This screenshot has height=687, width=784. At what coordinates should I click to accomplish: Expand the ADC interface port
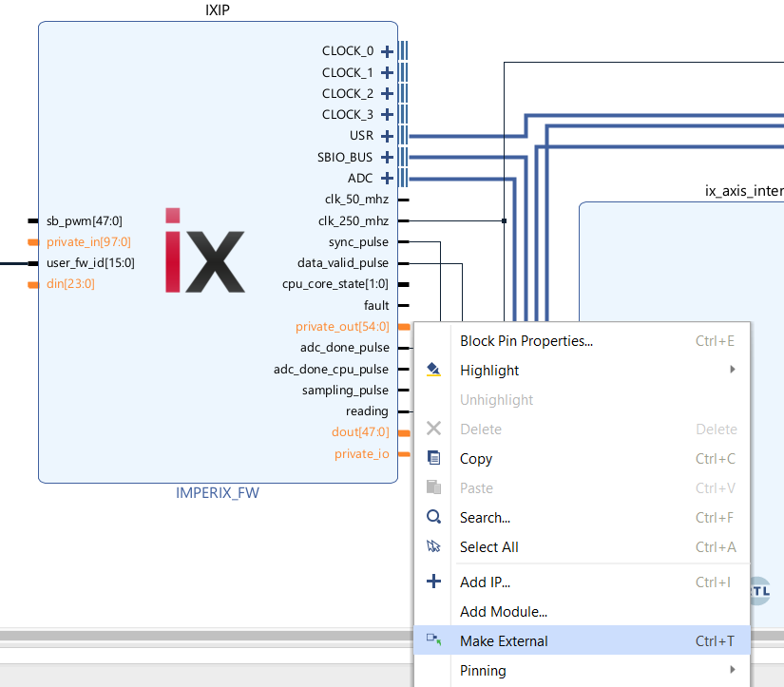[387, 178]
